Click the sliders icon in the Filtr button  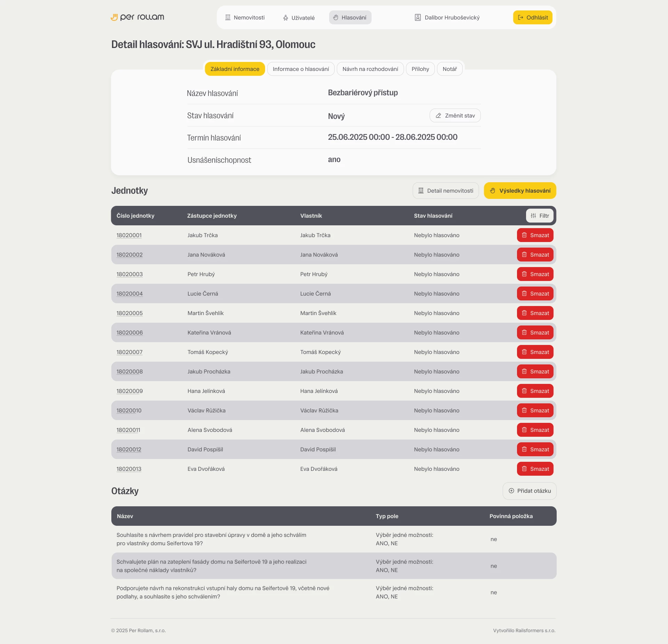tap(533, 216)
